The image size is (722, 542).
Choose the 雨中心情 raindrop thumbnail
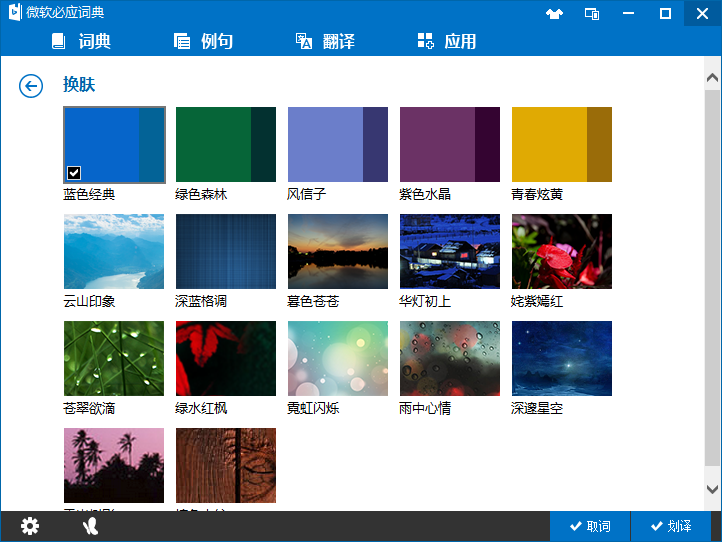[x=449, y=358]
